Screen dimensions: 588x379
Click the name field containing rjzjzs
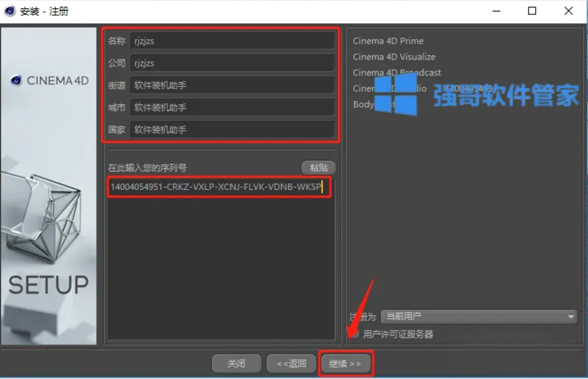point(232,41)
